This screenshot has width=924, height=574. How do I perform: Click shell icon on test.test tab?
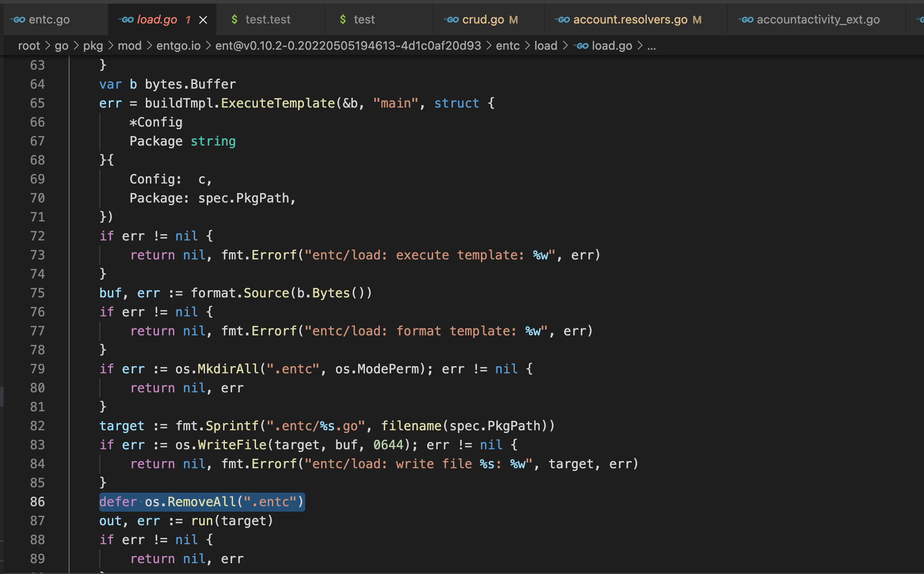point(234,19)
